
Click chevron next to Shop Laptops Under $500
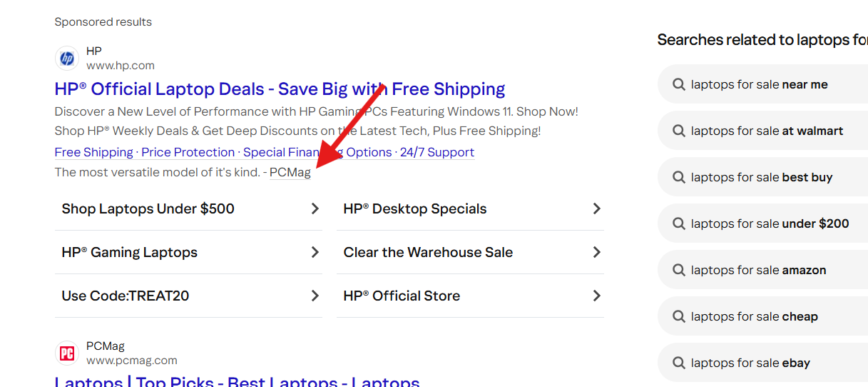315,208
